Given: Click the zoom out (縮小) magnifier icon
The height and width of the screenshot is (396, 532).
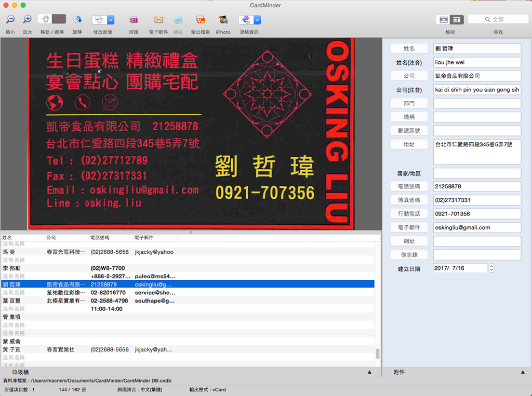Looking at the screenshot, I should (10, 20).
